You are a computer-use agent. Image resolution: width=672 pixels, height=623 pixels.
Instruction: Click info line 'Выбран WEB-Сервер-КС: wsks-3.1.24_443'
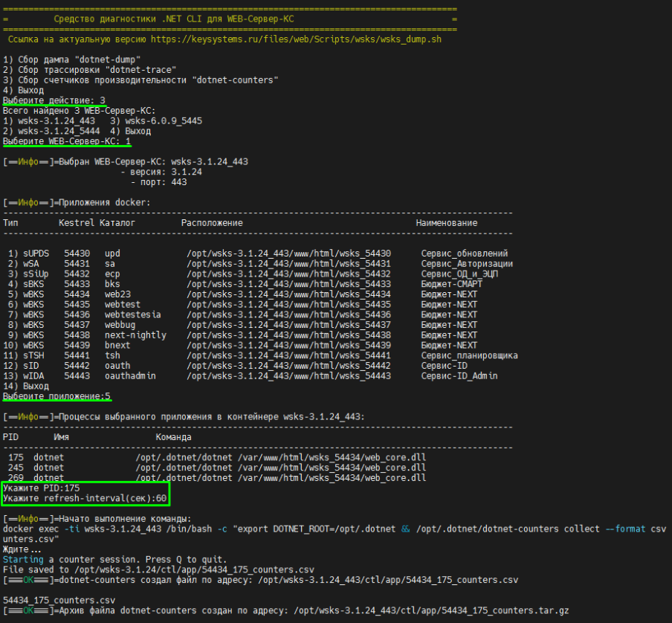click(x=126, y=162)
